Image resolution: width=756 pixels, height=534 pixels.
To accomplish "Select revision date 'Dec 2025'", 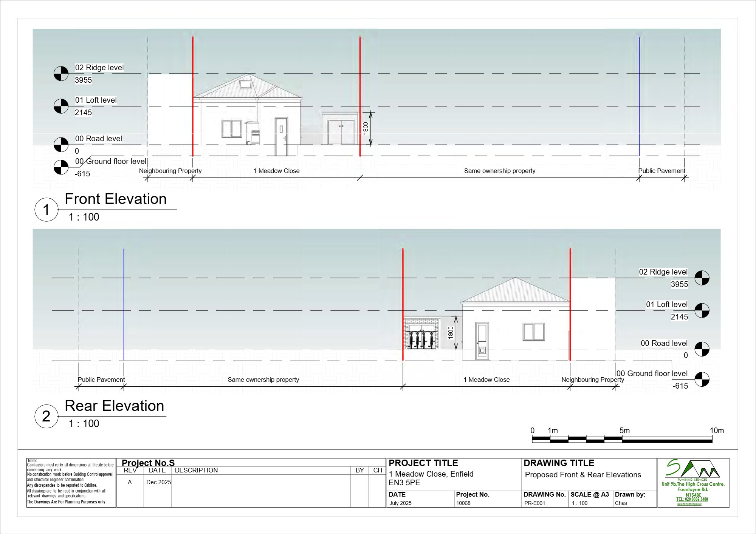I will click(x=159, y=482).
